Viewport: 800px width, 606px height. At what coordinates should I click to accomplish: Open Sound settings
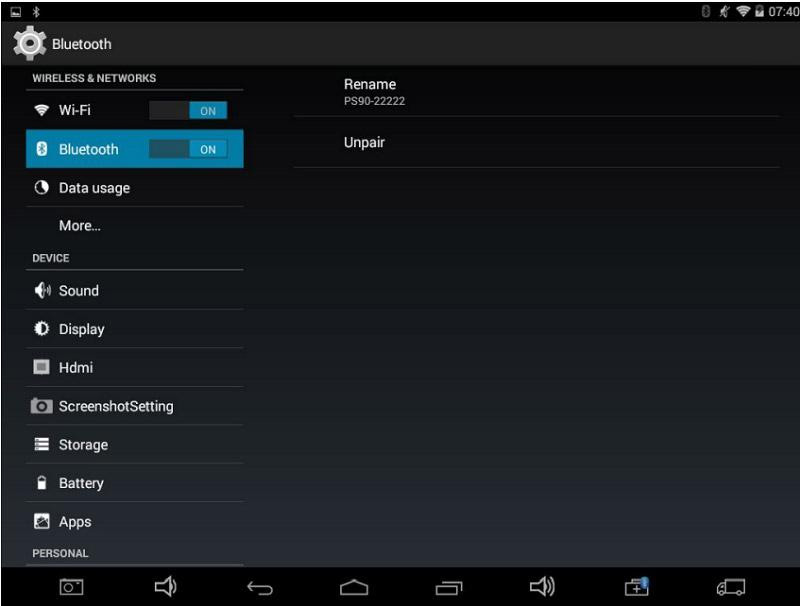135,290
